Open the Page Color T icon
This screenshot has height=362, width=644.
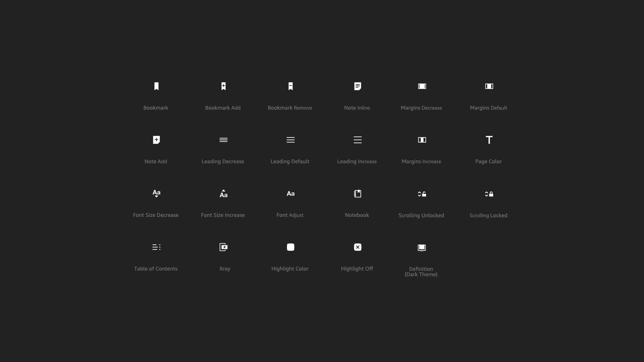pyautogui.click(x=489, y=140)
